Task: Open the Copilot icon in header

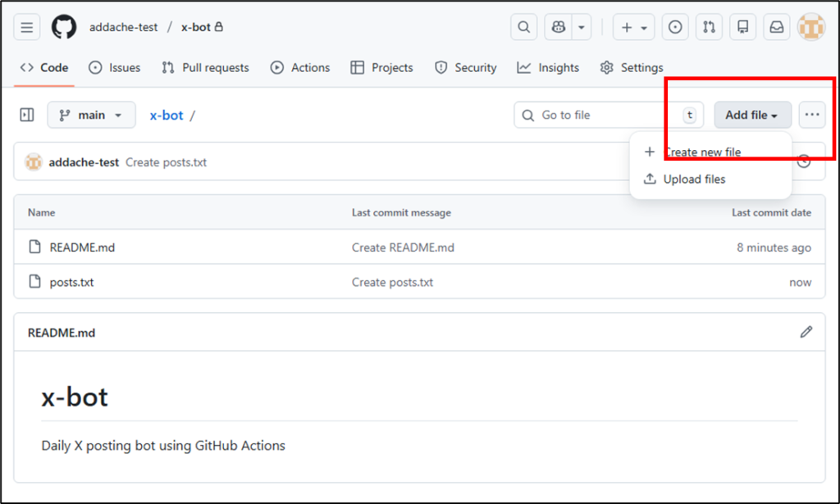Action: click(559, 27)
